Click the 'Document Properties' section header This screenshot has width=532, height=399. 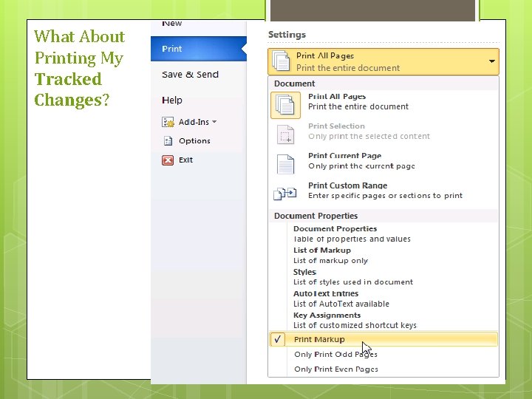316,216
